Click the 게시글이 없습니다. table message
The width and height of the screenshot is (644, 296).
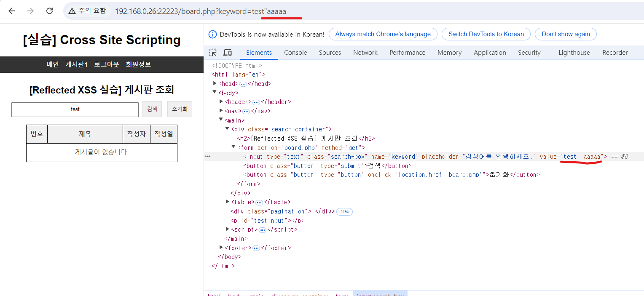102,152
